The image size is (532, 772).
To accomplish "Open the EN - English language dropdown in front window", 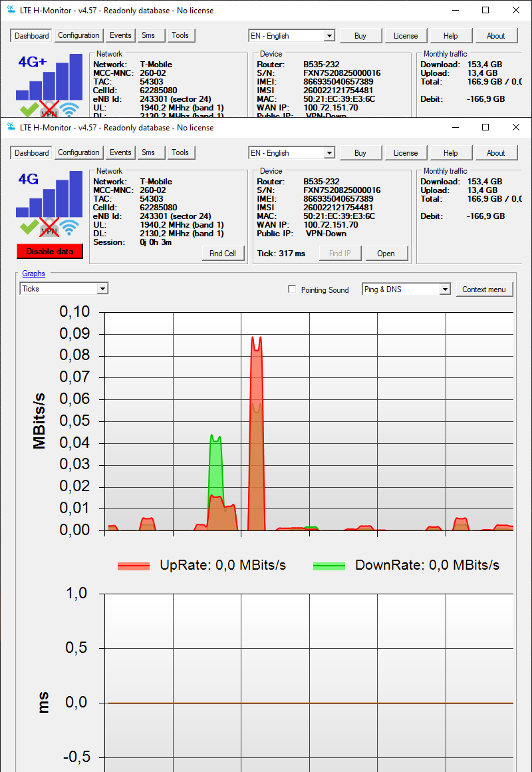I will [x=292, y=152].
